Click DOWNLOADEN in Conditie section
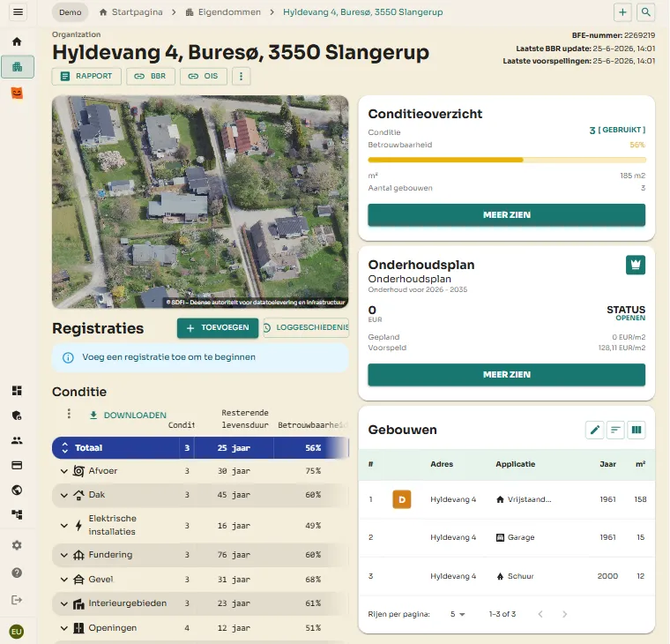 point(128,416)
